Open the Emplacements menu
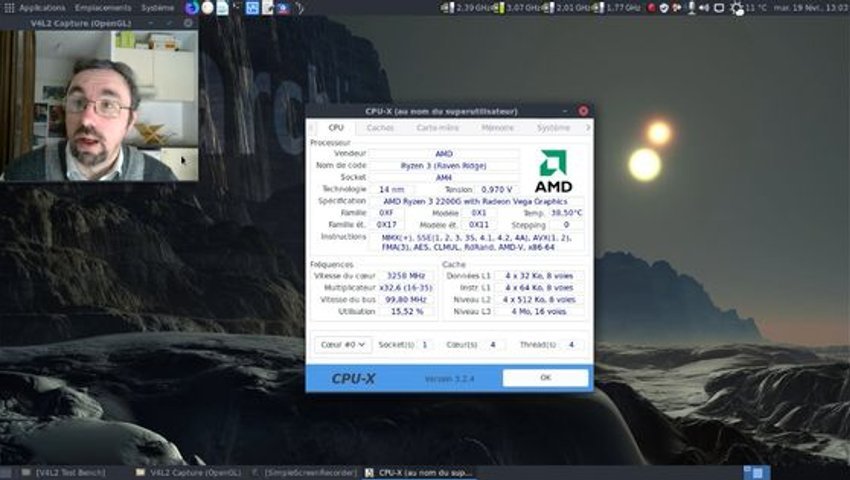This screenshot has width=850, height=480. point(103,8)
